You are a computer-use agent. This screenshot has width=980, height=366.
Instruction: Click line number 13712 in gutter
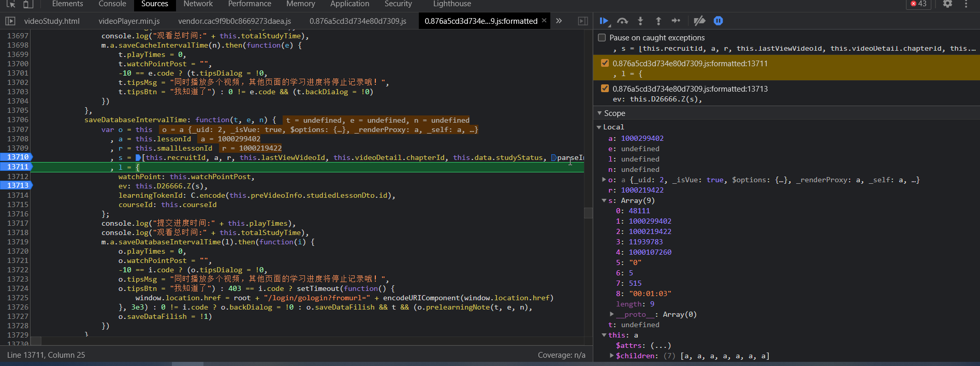point(18,177)
